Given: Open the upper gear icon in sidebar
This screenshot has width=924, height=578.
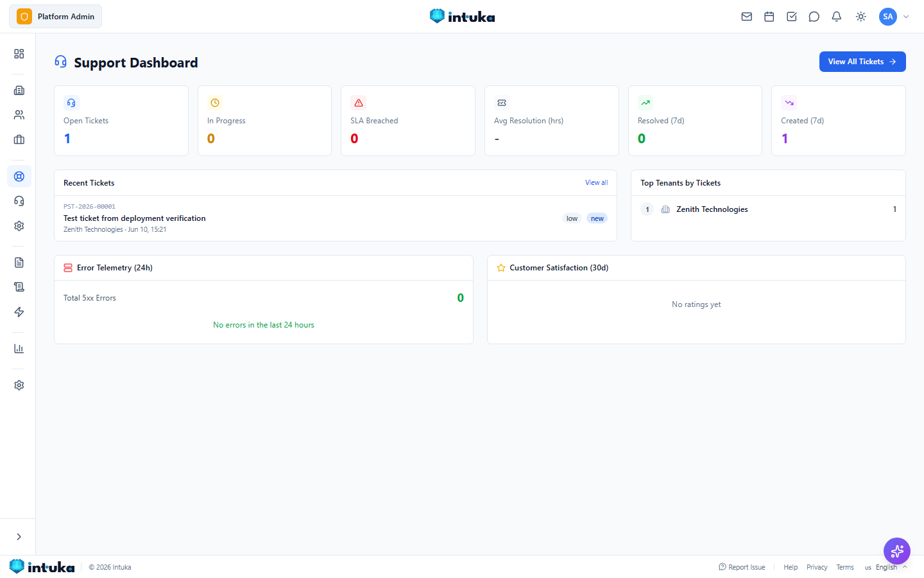Looking at the screenshot, I should (x=19, y=226).
